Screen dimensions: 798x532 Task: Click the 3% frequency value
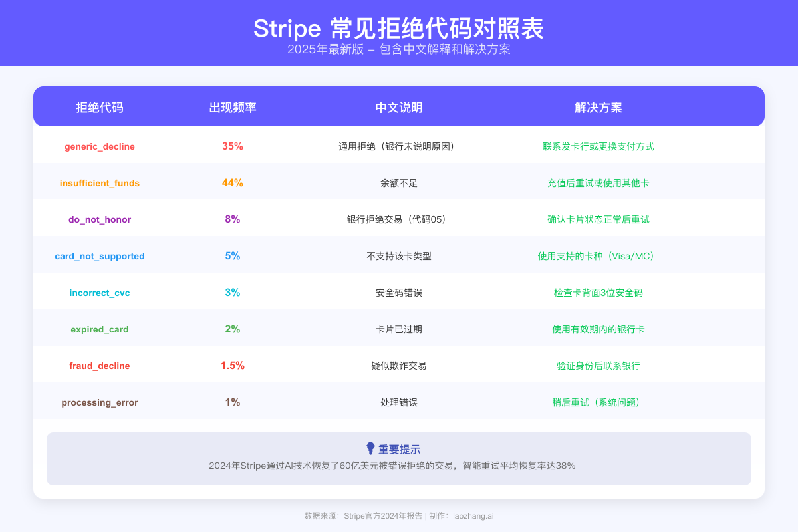click(233, 293)
